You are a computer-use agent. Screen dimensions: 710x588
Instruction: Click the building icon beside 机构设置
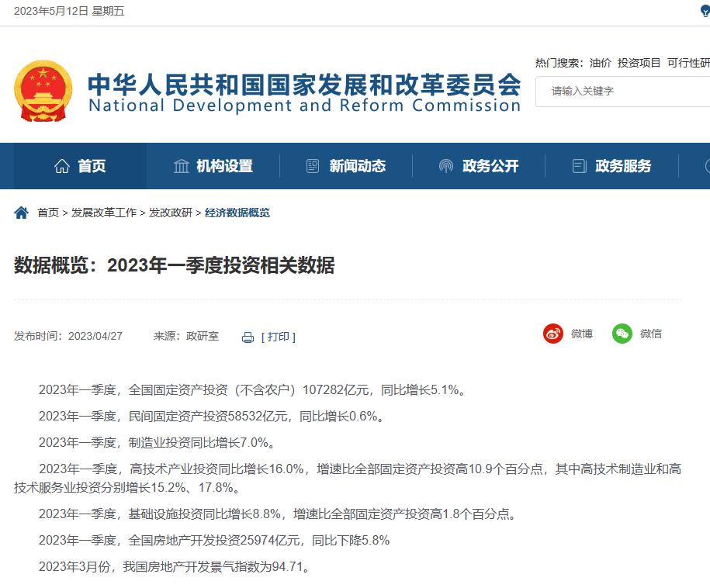[182, 165]
